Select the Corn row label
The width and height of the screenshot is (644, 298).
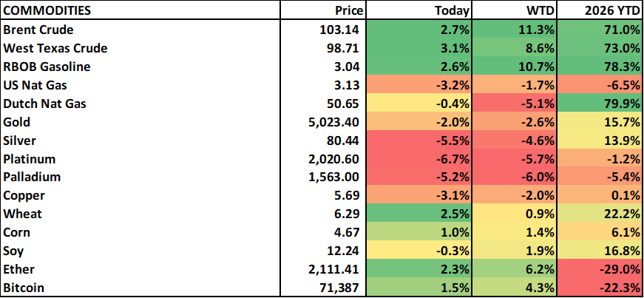(x=18, y=232)
